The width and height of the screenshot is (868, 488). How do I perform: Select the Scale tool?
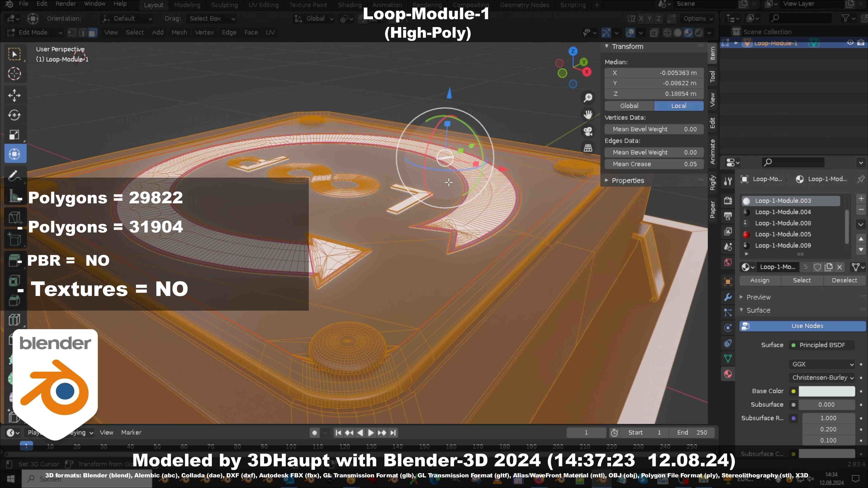click(14, 134)
